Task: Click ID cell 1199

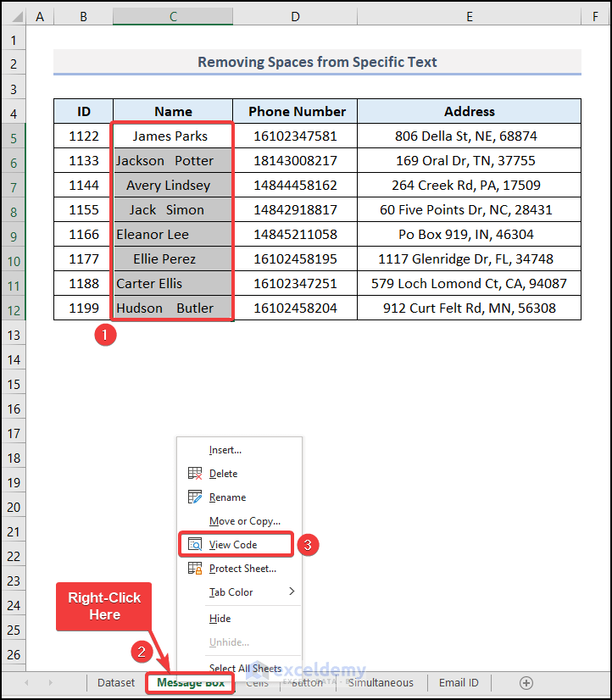Action: coord(83,308)
